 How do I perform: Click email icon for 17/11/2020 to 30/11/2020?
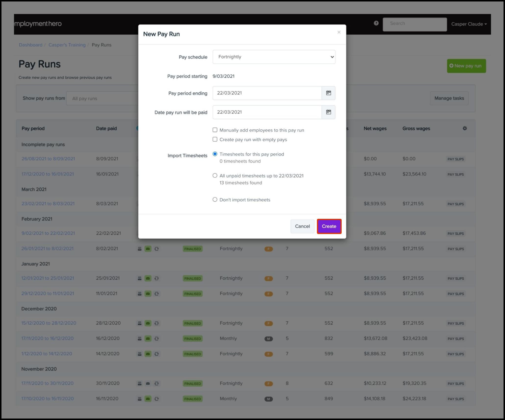[148, 383]
